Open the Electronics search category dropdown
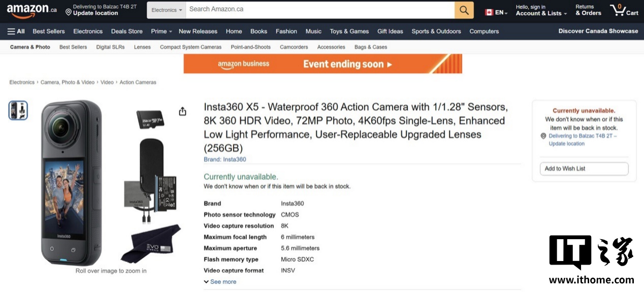The height and width of the screenshot is (292, 644). tap(167, 10)
